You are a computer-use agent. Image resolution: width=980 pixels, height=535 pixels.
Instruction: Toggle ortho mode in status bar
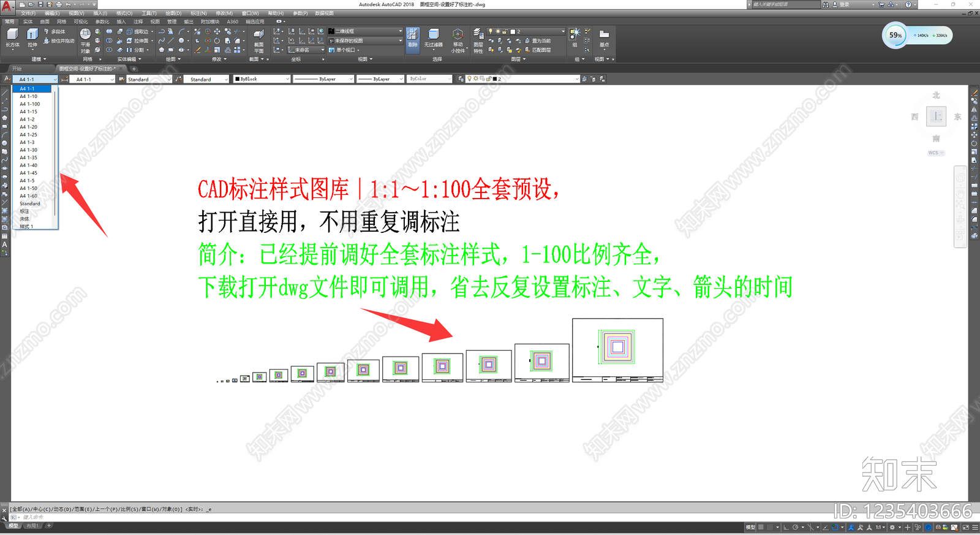coord(786,527)
